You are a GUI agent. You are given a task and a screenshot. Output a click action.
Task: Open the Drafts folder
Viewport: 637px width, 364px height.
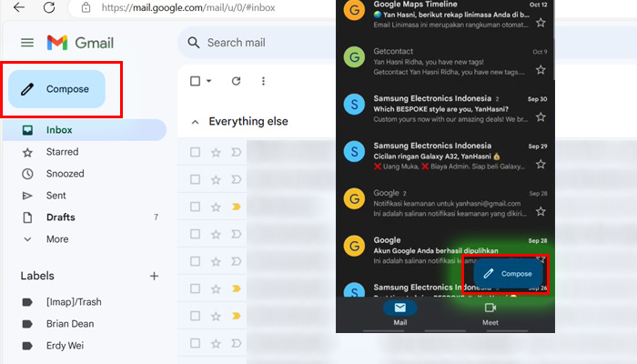coord(60,217)
